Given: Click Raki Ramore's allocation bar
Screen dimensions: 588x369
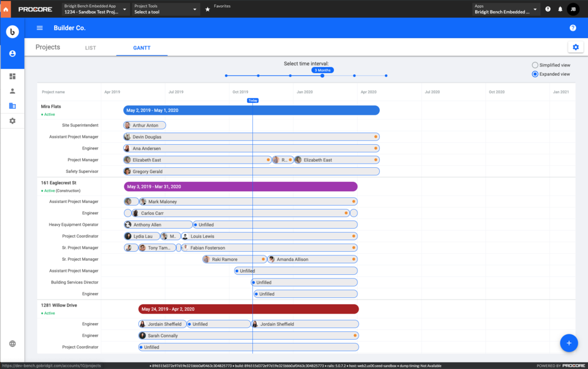Looking at the screenshot, I should [235, 259].
